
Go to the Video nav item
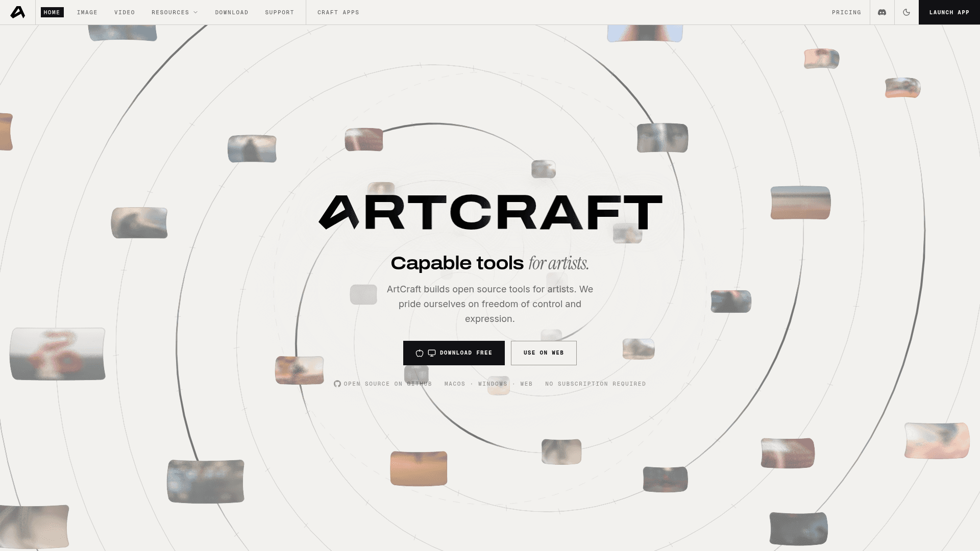click(x=125, y=12)
